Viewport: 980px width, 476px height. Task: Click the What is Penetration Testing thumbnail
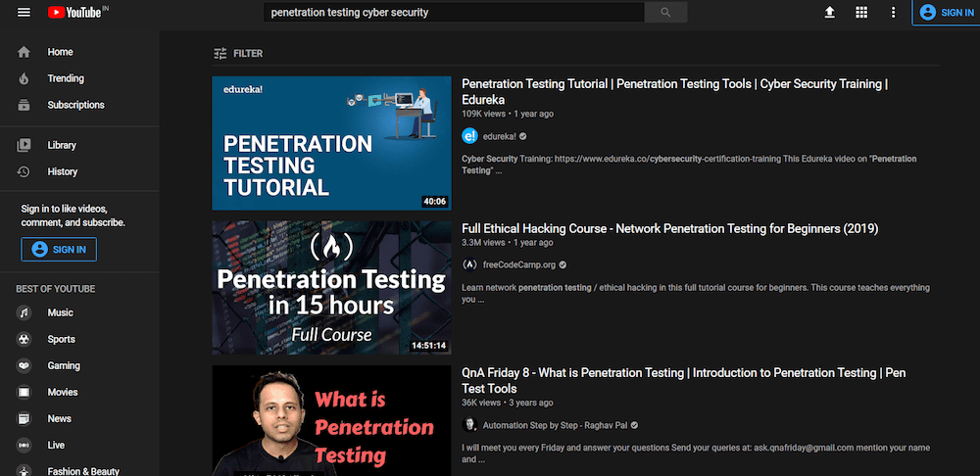[331, 420]
